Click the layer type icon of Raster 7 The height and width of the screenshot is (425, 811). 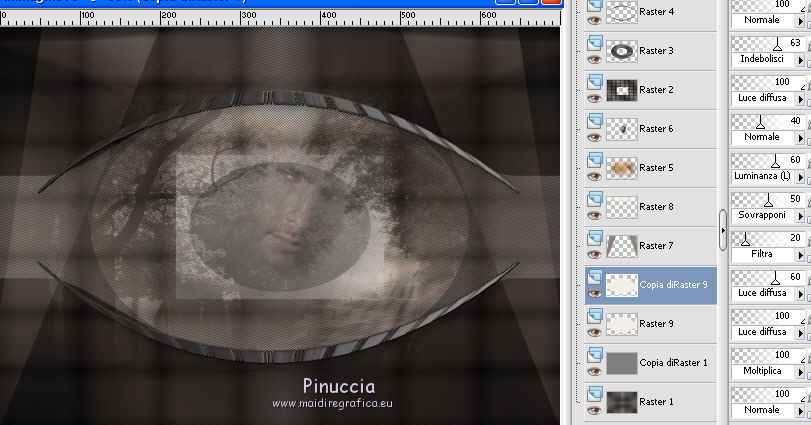pyautogui.click(x=595, y=237)
